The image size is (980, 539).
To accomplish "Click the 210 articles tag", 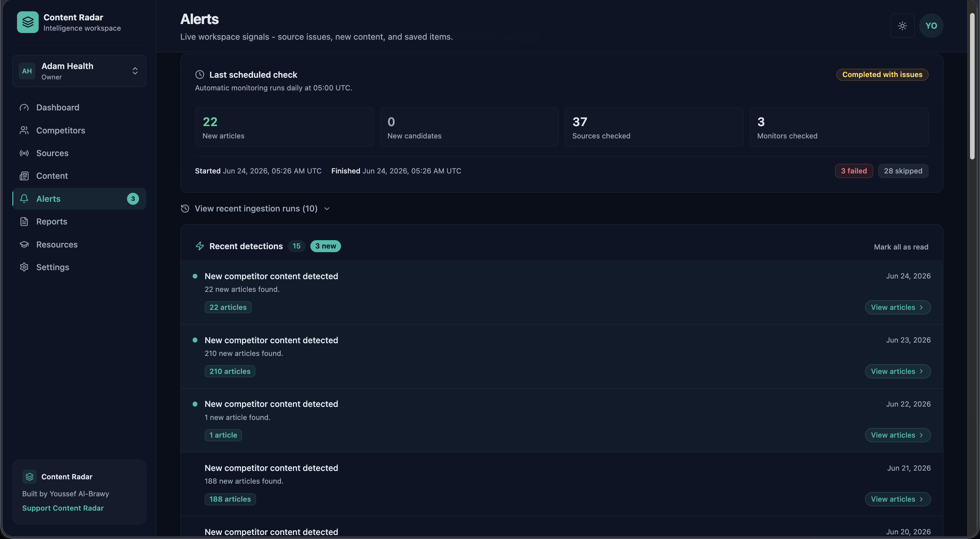I will click(x=230, y=371).
